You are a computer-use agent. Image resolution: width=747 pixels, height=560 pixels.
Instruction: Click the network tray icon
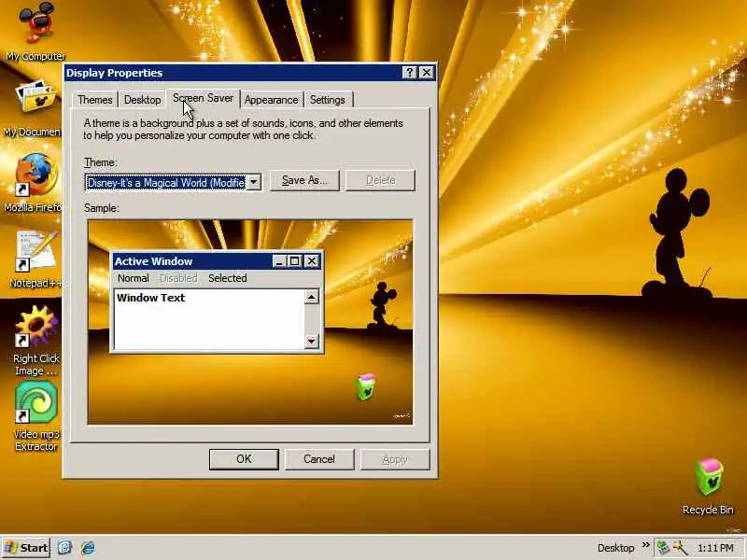click(x=663, y=548)
